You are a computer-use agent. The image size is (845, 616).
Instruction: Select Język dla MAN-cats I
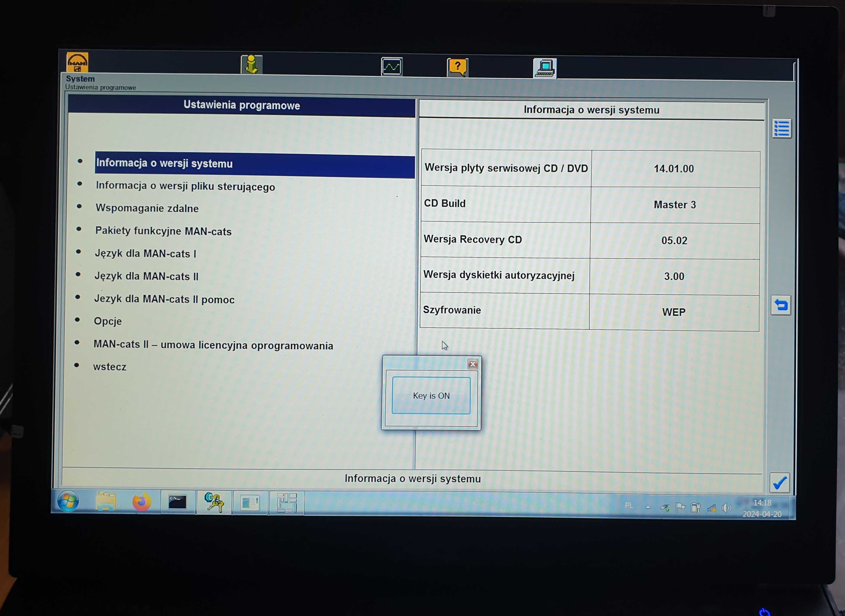tap(145, 254)
